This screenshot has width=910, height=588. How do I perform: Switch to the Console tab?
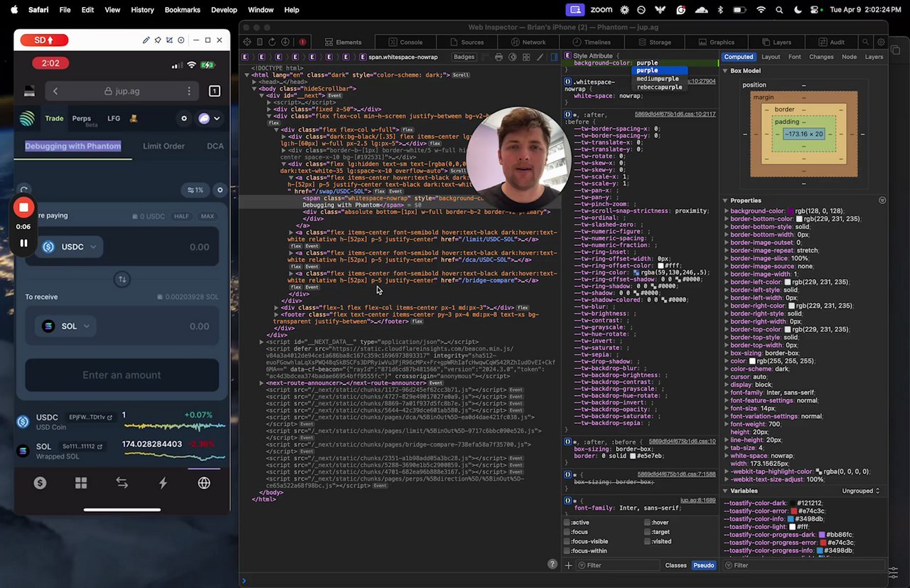coord(406,42)
